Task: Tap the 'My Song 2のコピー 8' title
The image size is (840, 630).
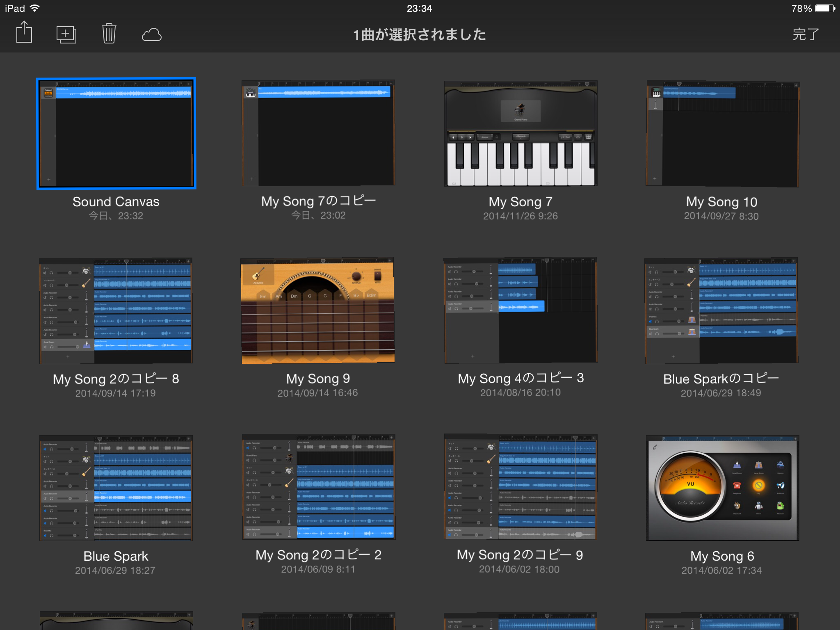Action: [116, 379]
